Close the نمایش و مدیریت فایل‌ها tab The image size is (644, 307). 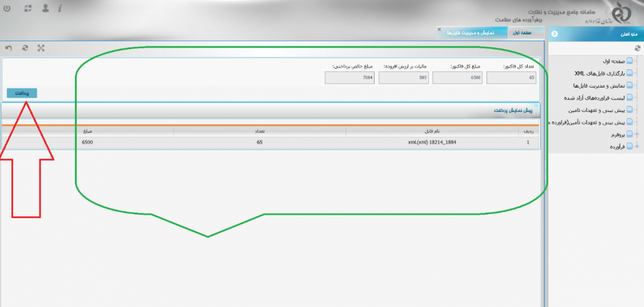pos(439,29)
